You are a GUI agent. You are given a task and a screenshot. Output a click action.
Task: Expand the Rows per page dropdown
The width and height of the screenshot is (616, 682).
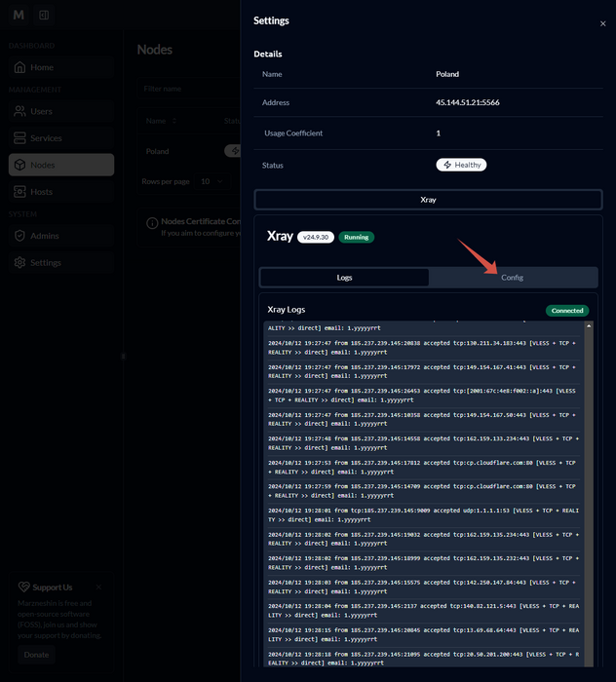[x=210, y=181]
